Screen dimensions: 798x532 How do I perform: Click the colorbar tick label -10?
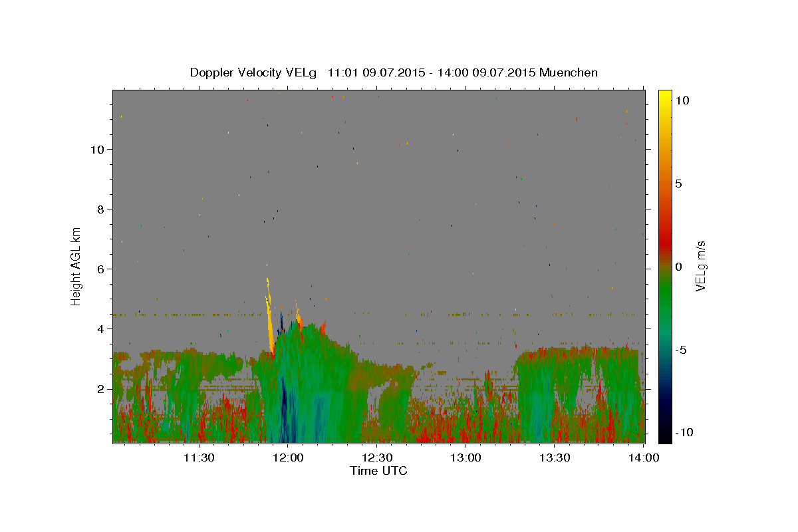pos(684,432)
